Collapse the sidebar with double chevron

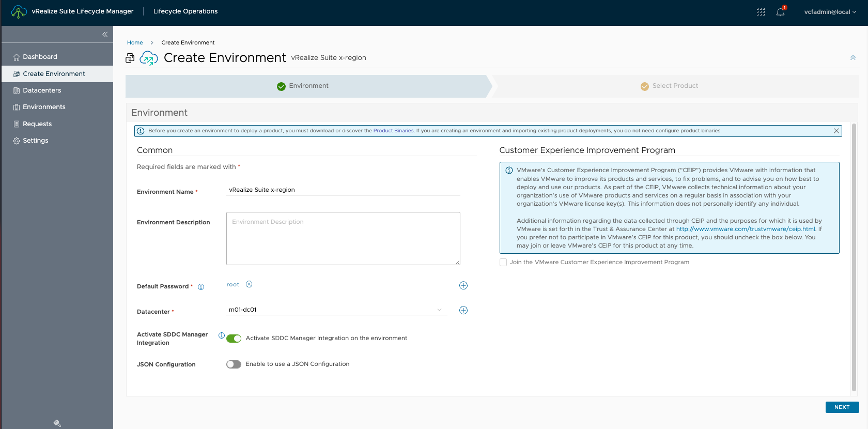tap(105, 34)
